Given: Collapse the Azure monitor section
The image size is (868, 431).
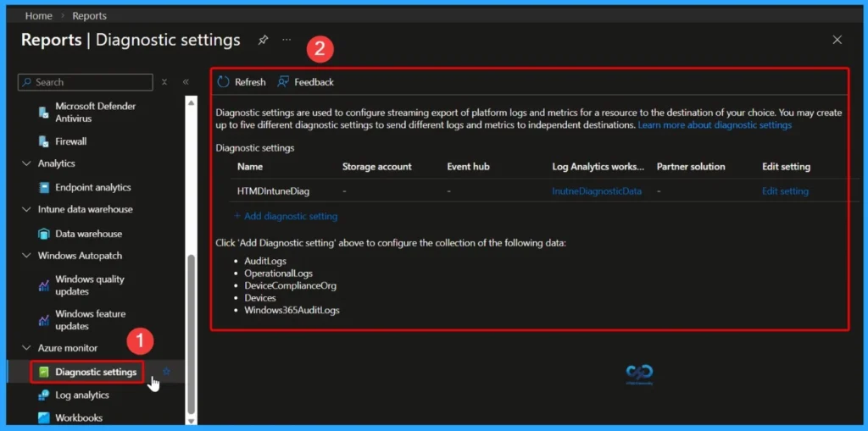Looking at the screenshot, I should point(26,348).
